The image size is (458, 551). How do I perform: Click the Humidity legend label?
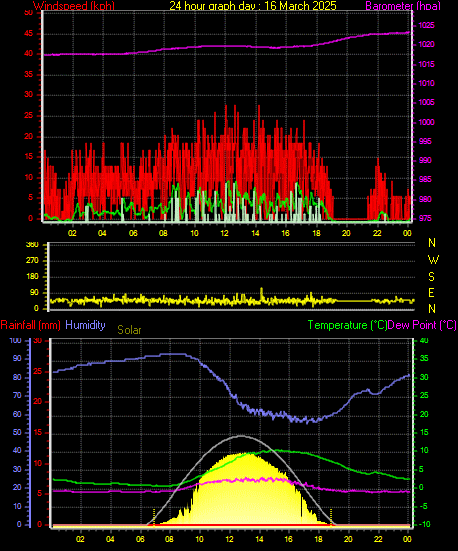(x=85, y=325)
